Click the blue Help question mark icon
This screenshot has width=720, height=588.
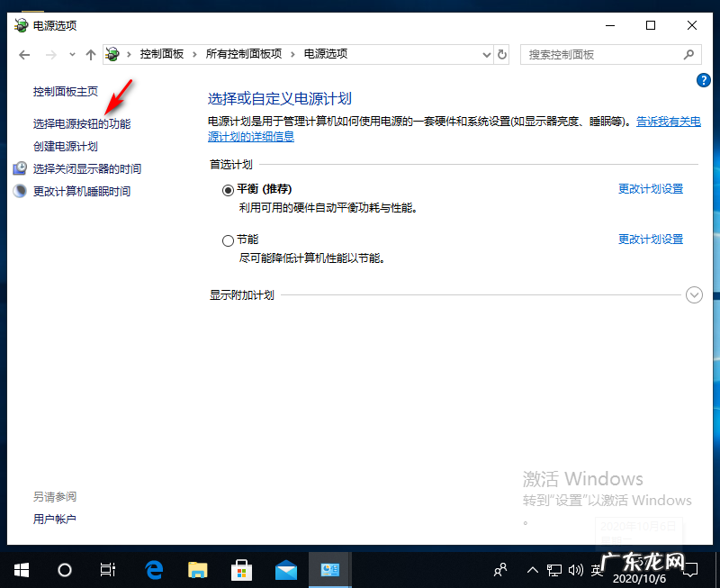click(x=703, y=79)
